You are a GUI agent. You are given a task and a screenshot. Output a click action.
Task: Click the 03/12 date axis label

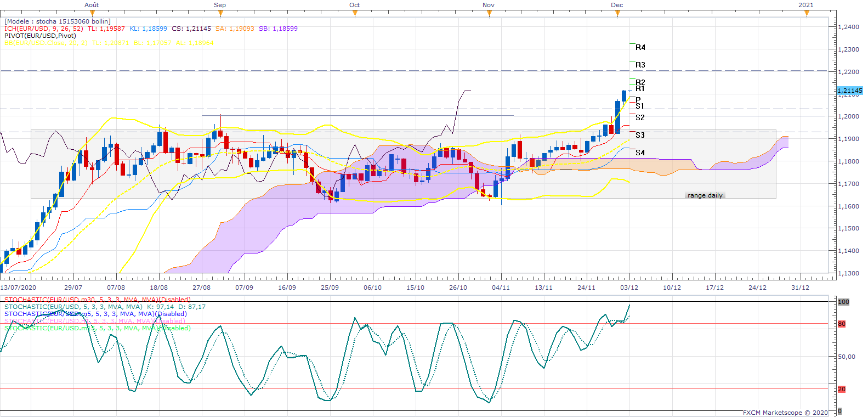click(x=629, y=288)
